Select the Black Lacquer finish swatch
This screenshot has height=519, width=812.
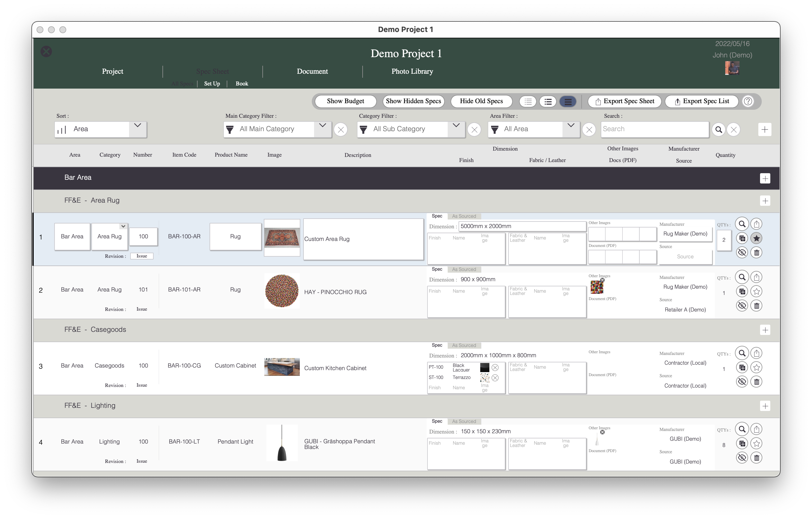[x=485, y=368]
